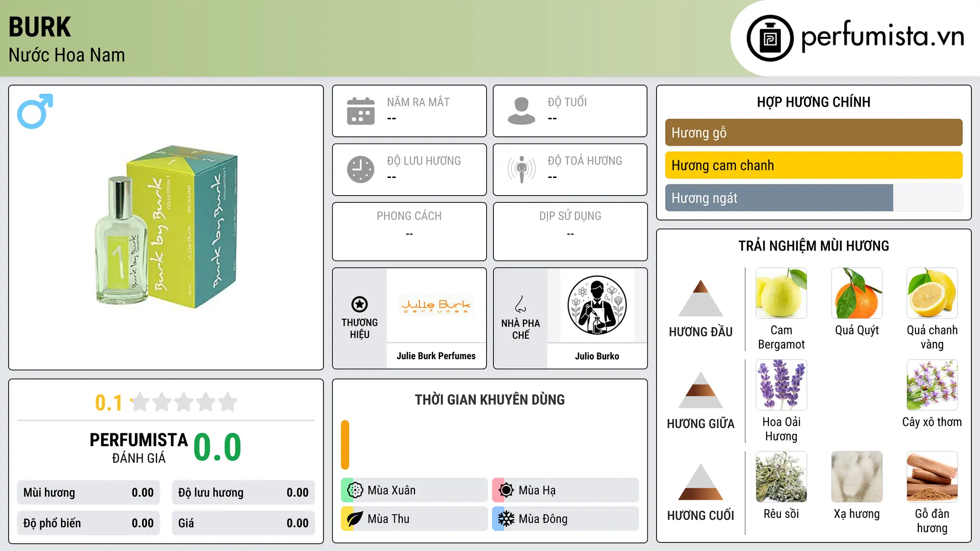The height and width of the screenshot is (551, 980).
Task: Click the calendar icon for launch year
Action: pyautogui.click(x=361, y=111)
